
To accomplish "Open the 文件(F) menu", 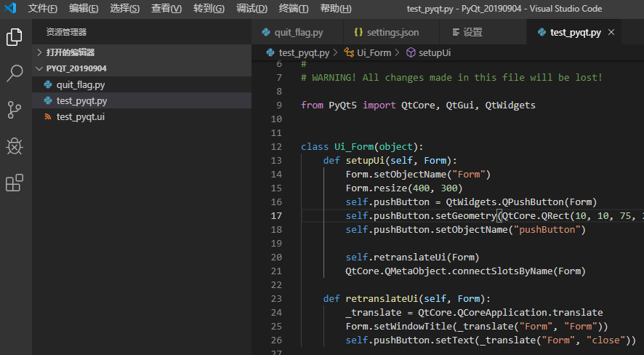I will pyautogui.click(x=43, y=8).
